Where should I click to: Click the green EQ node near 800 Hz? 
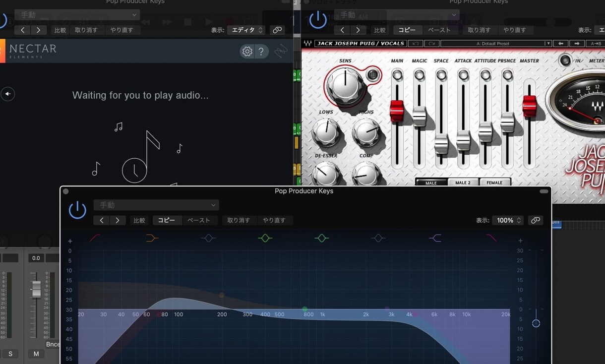[x=305, y=309]
